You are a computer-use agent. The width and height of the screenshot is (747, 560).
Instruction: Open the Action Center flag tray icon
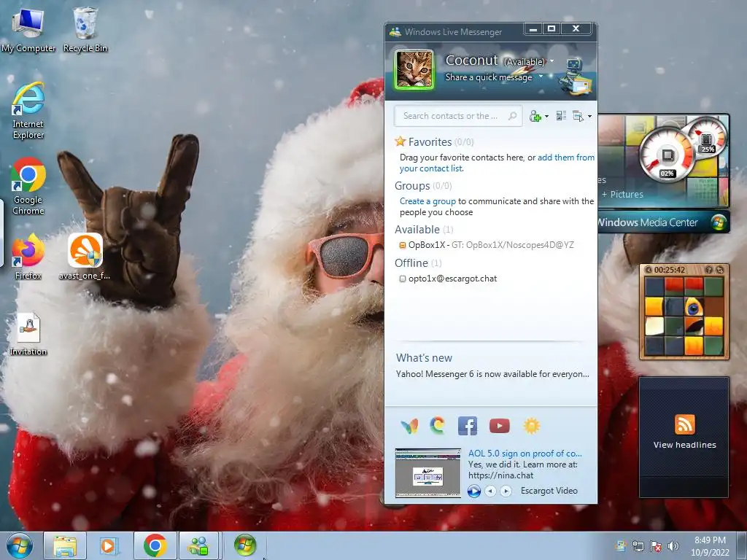tap(656, 546)
